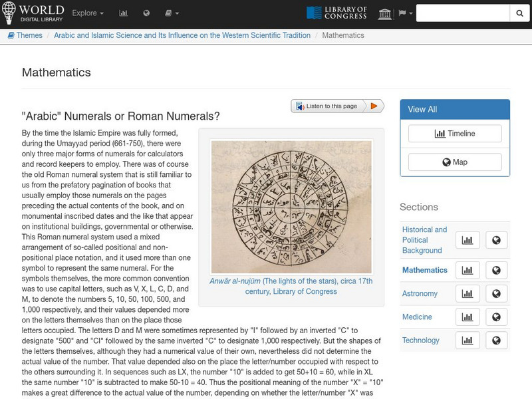
Task: View timeline for Historical and Political Background
Action: click(x=467, y=240)
